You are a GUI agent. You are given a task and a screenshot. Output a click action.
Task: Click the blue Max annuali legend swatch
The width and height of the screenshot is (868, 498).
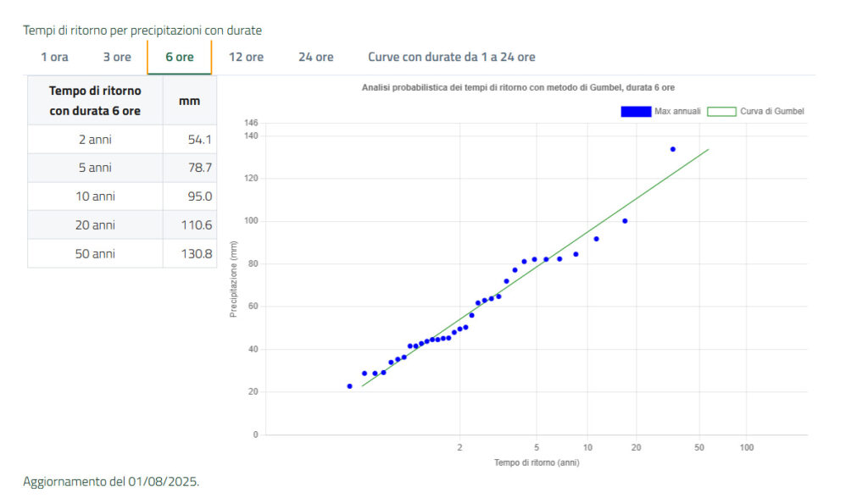point(636,111)
